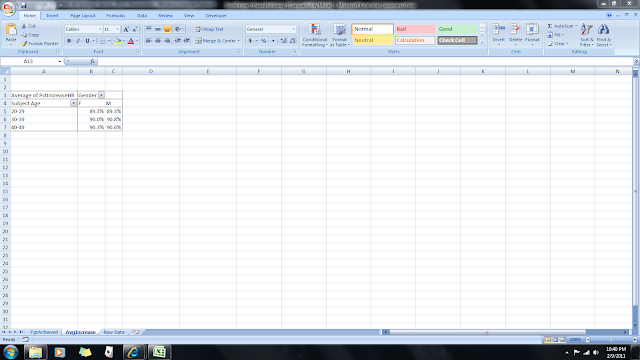The height and width of the screenshot is (360, 640).
Task: Switch to the Formulas tab
Action: [116, 16]
